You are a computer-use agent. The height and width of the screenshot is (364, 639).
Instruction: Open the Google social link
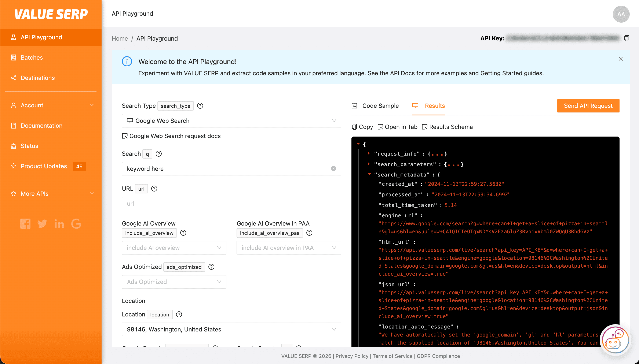[76, 224]
